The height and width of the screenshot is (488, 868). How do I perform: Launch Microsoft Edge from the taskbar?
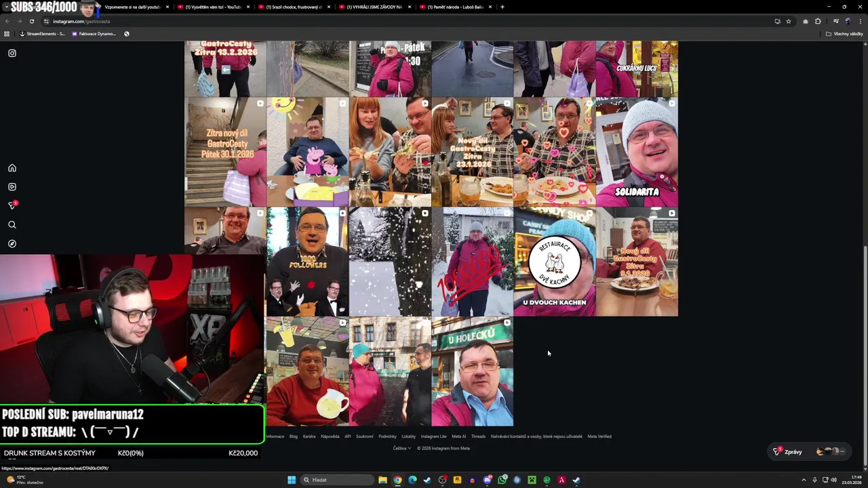pos(412,480)
